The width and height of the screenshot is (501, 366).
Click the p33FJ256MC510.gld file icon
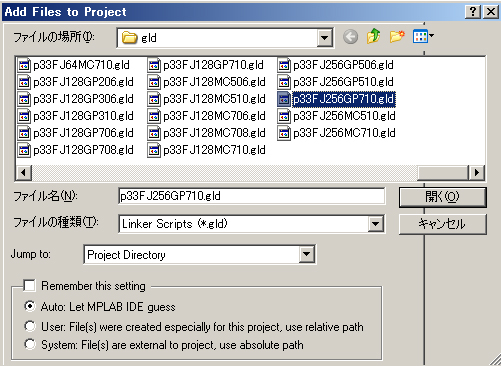(284, 116)
